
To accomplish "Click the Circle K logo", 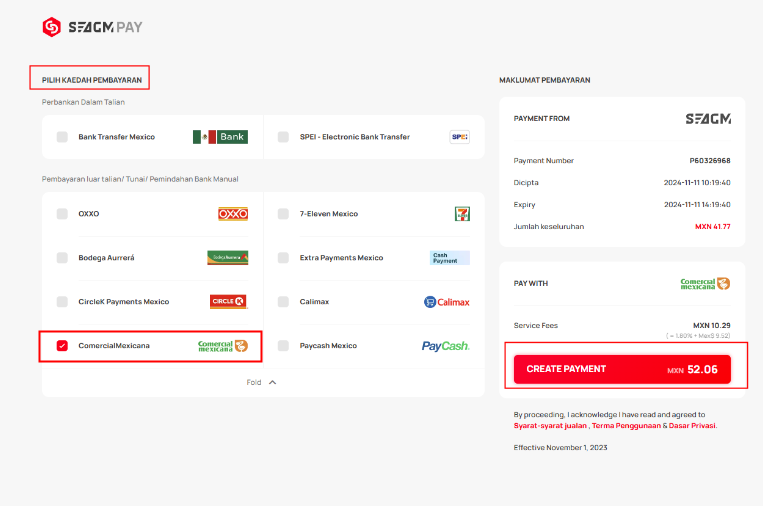I will tap(229, 302).
